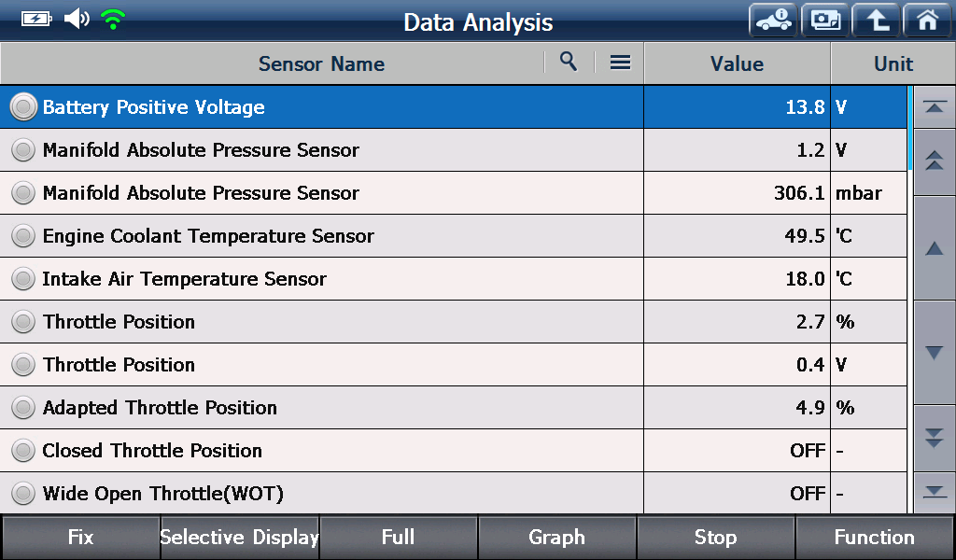The image size is (956, 560).
Task: Jump to bottom of sensor list
Action: tap(934, 492)
